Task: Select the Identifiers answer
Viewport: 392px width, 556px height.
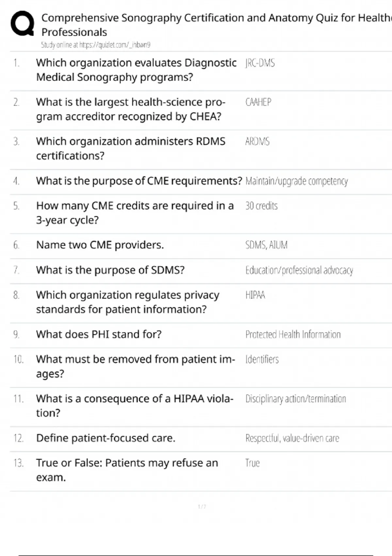Action: 262,359
